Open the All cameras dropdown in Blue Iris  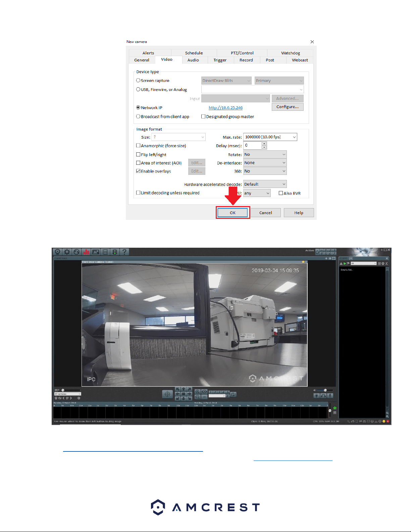tap(67, 394)
